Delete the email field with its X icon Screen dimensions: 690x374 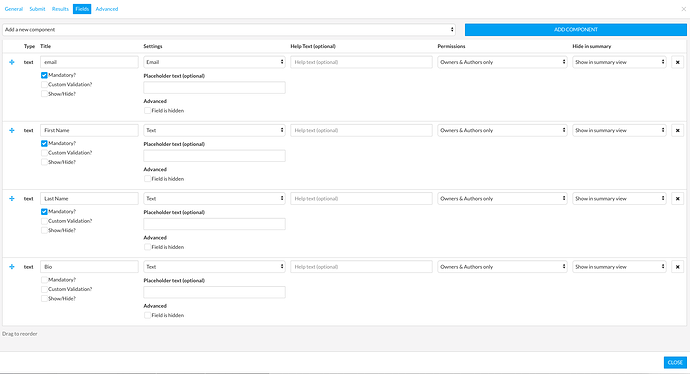coord(678,62)
